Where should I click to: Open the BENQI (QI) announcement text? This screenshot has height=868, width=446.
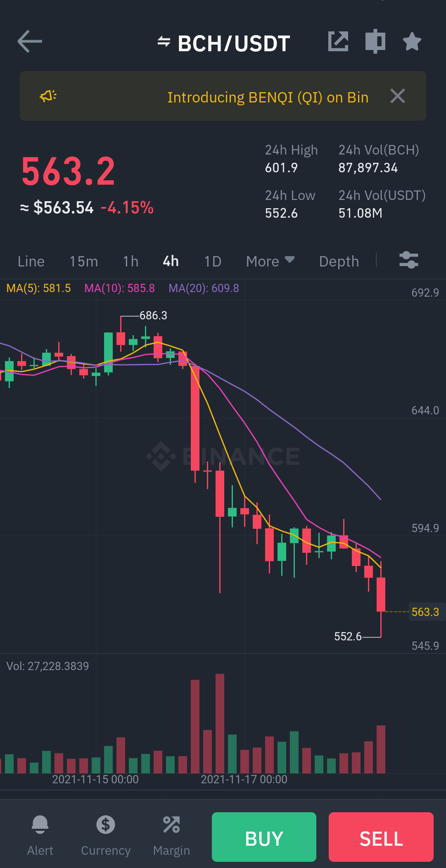click(268, 98)
